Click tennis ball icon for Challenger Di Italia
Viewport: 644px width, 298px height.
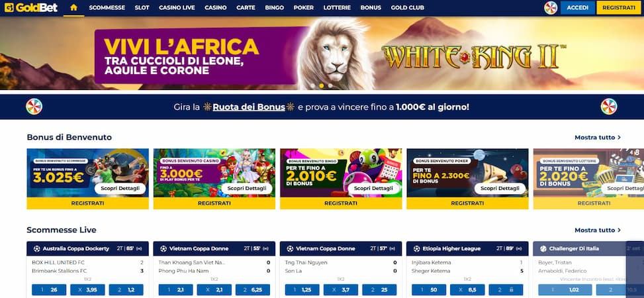pyautogui.click(x=543, y=249)
